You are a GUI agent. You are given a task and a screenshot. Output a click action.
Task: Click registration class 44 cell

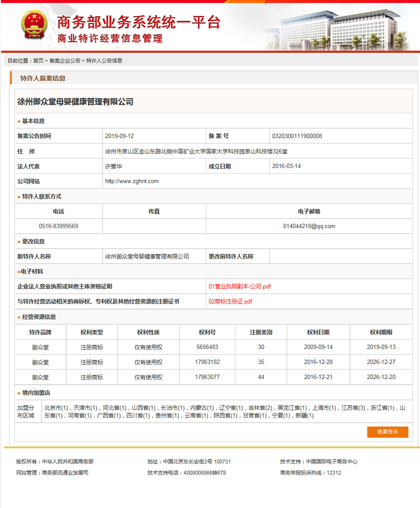tap(261, 377)
